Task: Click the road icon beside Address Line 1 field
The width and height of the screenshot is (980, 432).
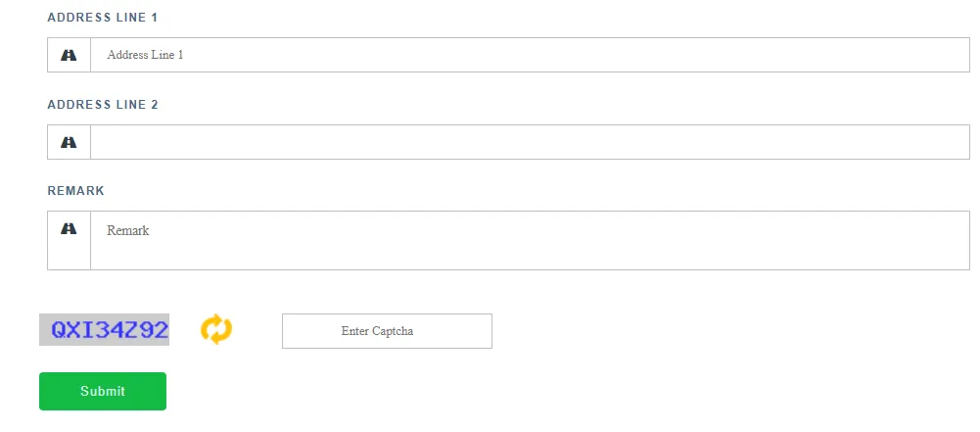Action: coord(69,55)
